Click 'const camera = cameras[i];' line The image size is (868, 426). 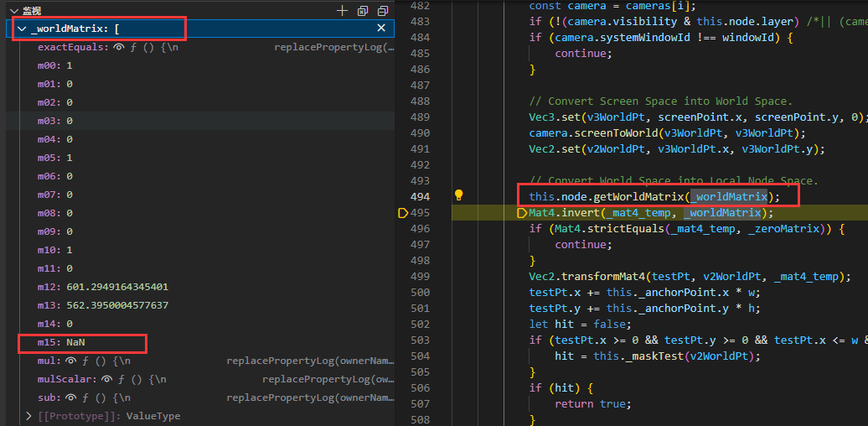612,6
